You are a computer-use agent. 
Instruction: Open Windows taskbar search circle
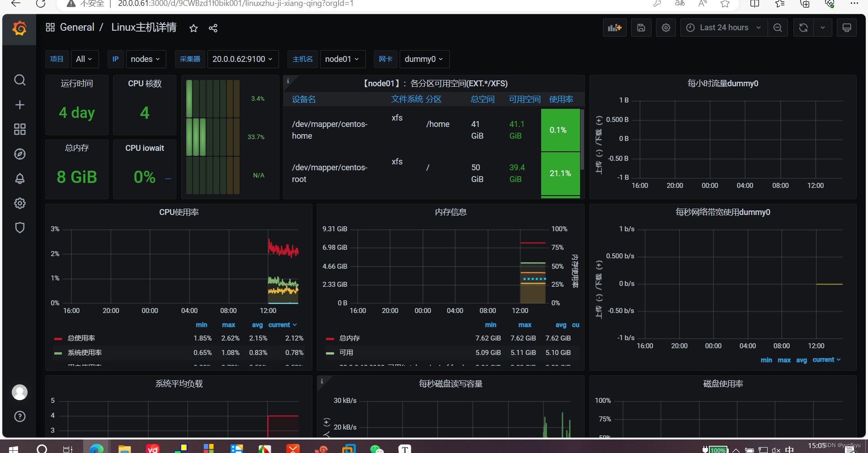(x=42, y=448)
